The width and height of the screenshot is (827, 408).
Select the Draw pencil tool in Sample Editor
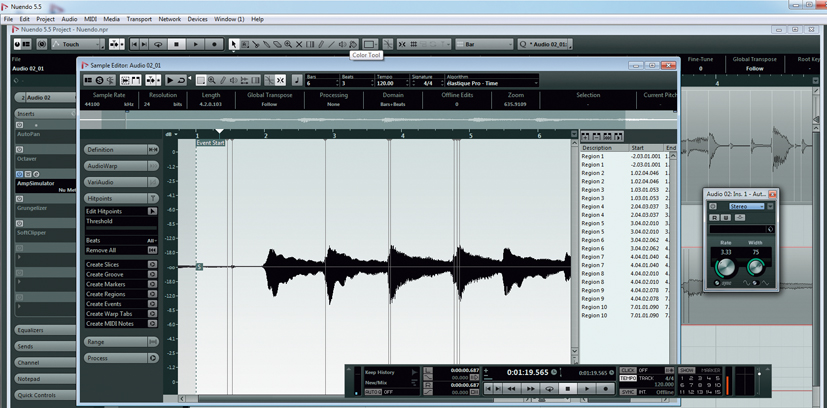(223, 80)
